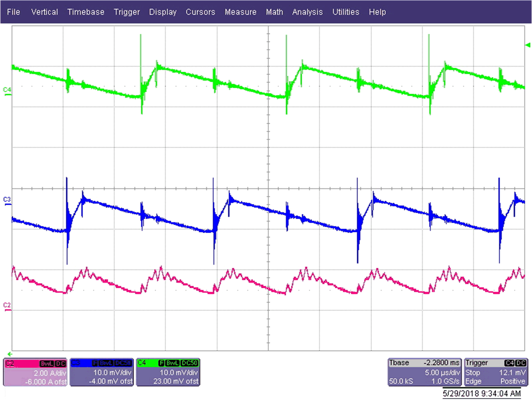Click the DC50 badge in C4 descriptor
Screen dimensions: 532x402
[189, 363]
